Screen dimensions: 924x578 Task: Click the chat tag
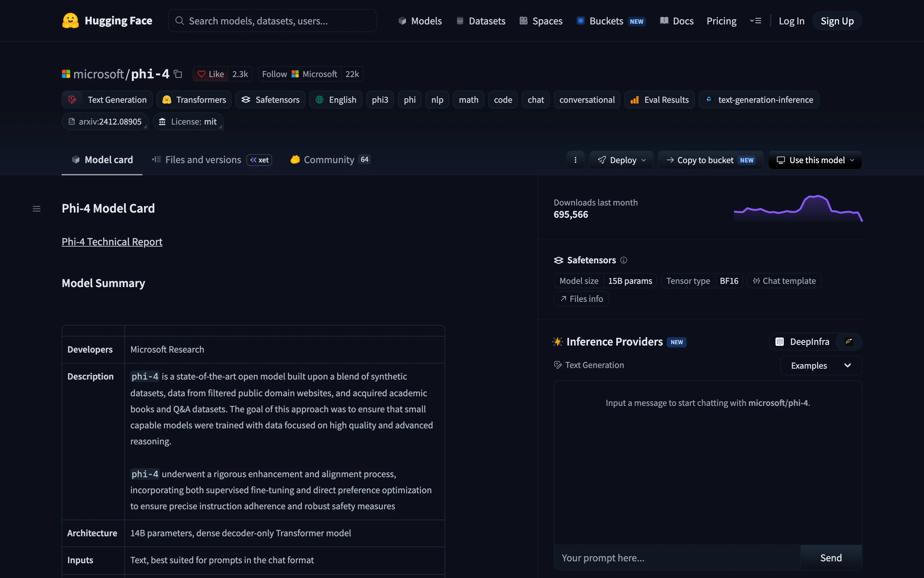pos(536,100)
